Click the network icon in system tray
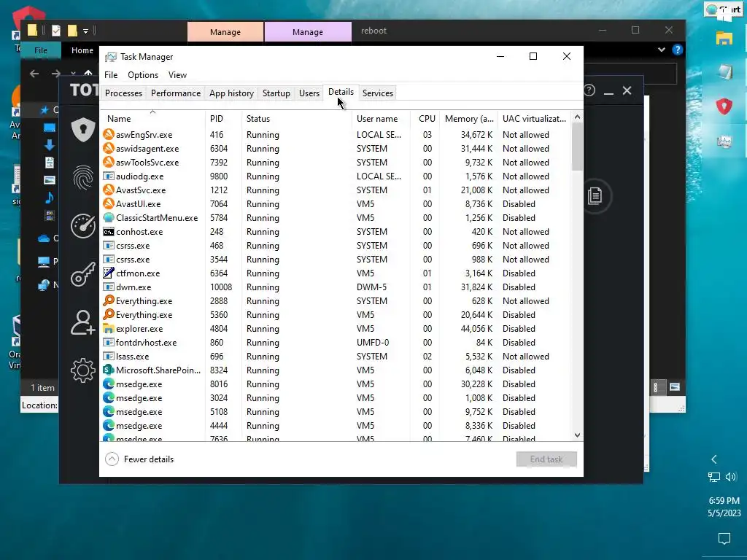Viewport: 747px width, 560px height. [x=713, y=477]
